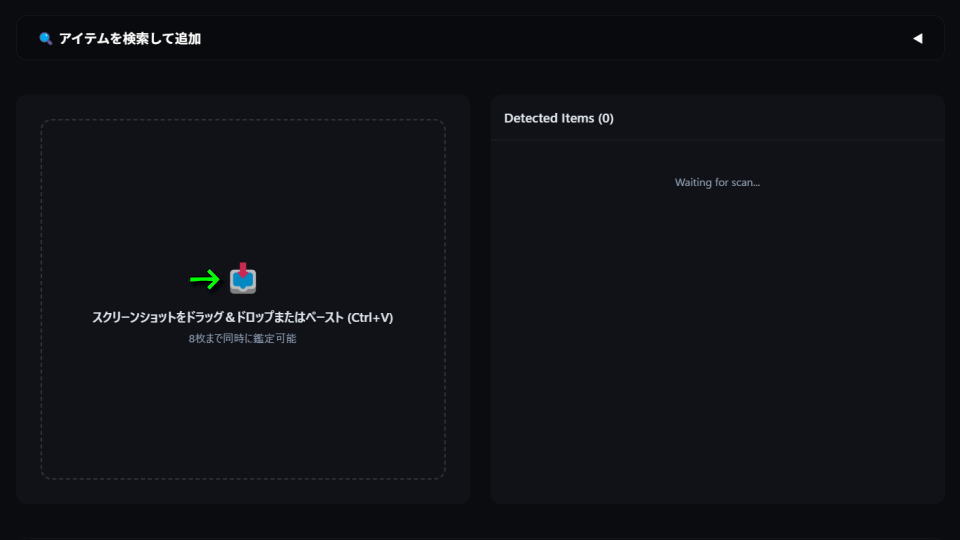The height and width of the screenshot is (540, 960).
Task: Click the green arrow beside the tray icon
Action: 204,280
